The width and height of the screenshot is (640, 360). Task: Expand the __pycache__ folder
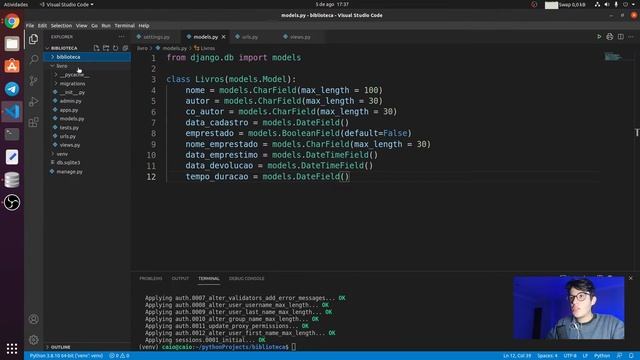87,75
